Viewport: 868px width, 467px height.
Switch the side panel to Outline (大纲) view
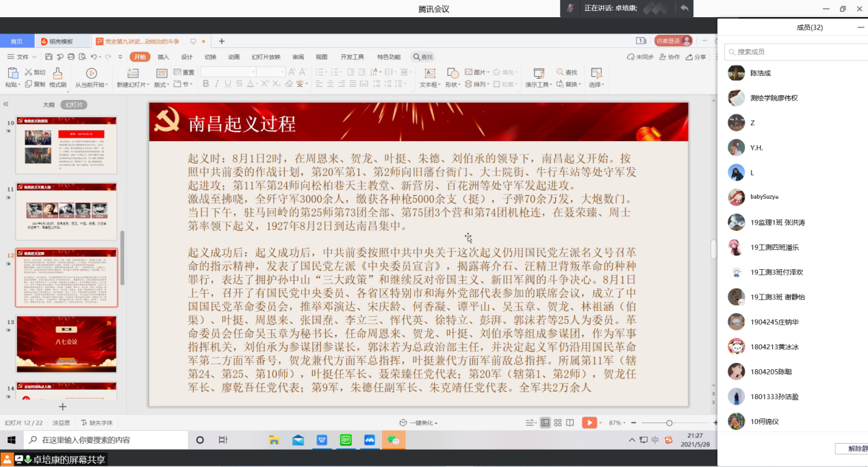click(x=49, y=105)
